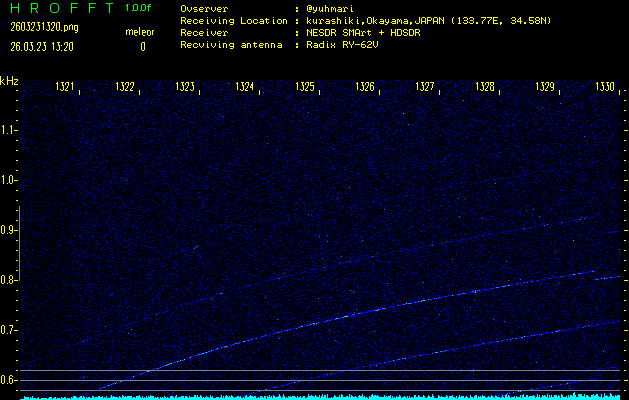Select the 1330 time marker
The width and height of the screenshot is (629, 400).
pos(604,87)
